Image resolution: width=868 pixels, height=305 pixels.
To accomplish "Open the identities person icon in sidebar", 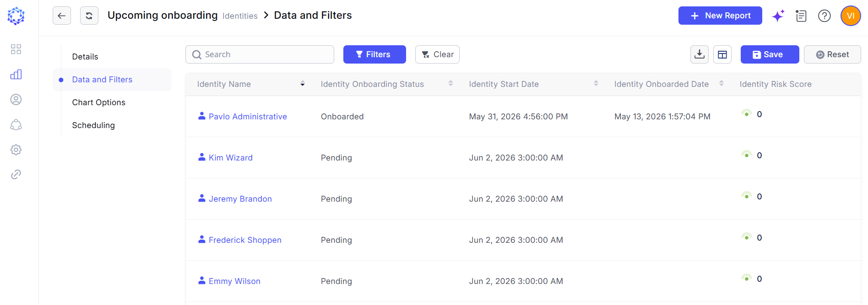I will pyautogui.click(x=16, y=100).
